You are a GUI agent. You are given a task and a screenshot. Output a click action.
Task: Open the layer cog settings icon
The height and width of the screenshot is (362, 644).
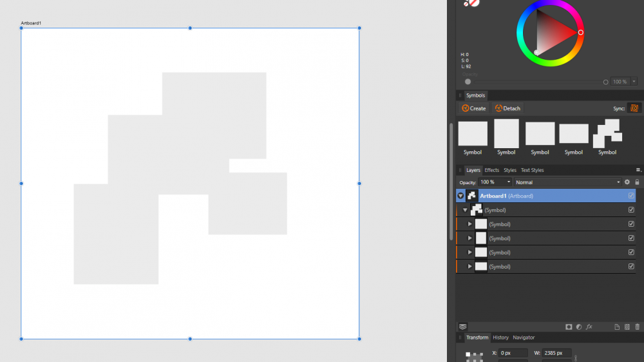point(627,182)
